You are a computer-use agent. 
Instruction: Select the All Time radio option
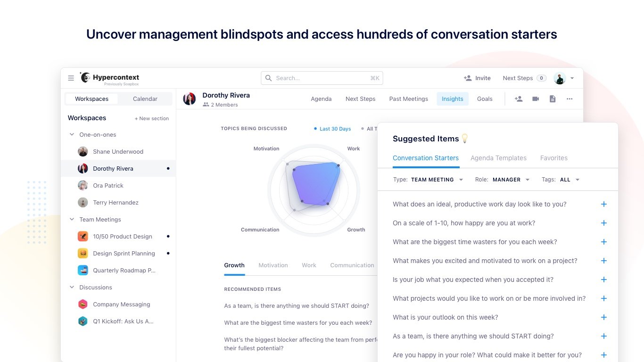pos(369,129)
